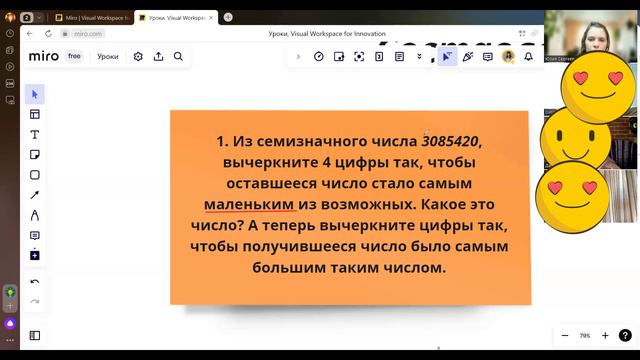Open the sticky-note voting tool icon
The image size is (640, 360).
[x=339, y=57]
